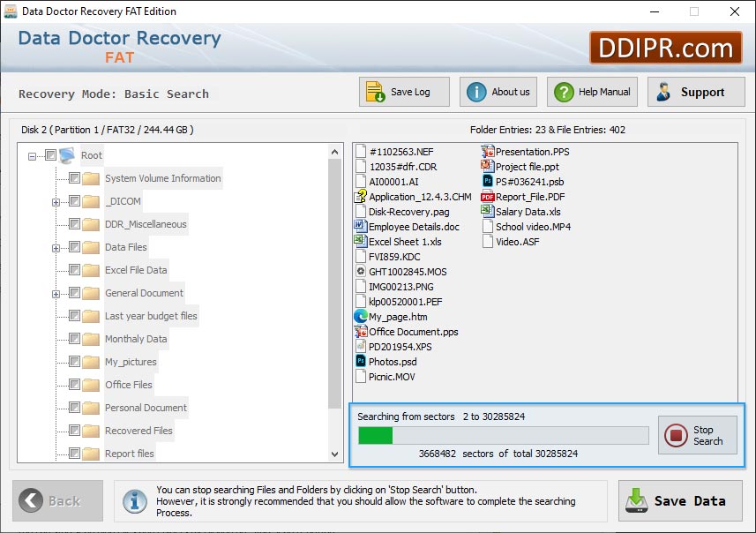Select the Monthaly Data folder label
Image resolution: width=756 pixels, height=533 pixels.
(x=136, y=339)
